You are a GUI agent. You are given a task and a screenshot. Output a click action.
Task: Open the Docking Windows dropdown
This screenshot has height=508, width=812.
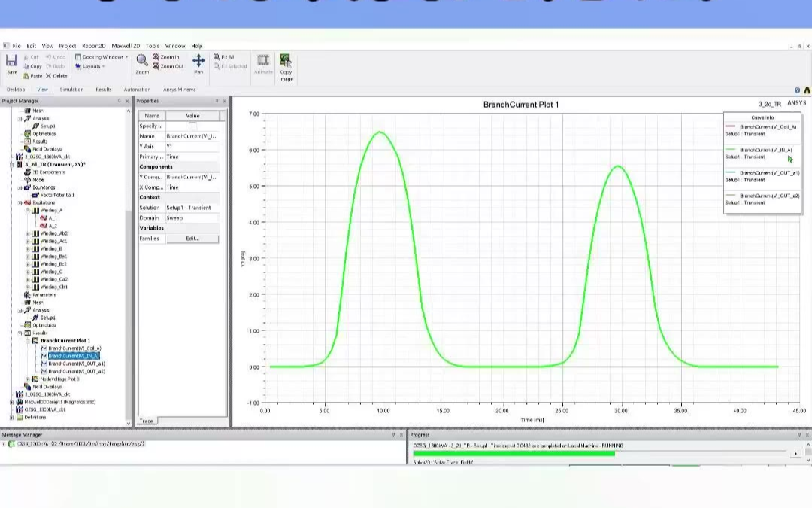(102, 57)
